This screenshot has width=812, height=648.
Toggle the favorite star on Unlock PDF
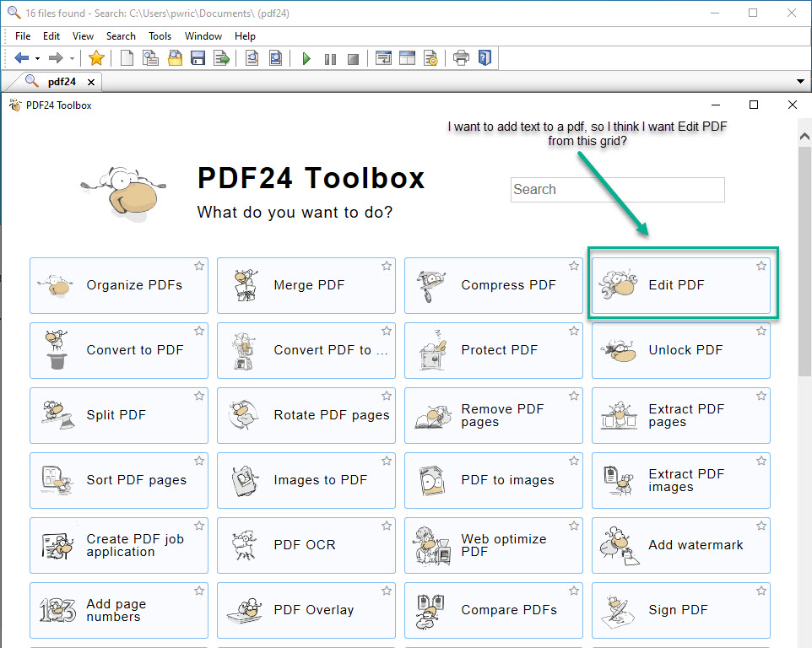coord(761,331)
